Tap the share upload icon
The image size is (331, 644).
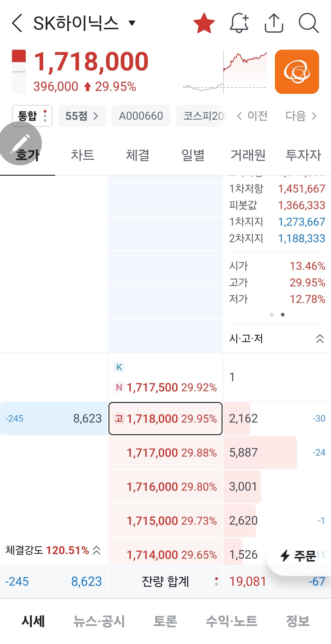click(x=274, y=23)
